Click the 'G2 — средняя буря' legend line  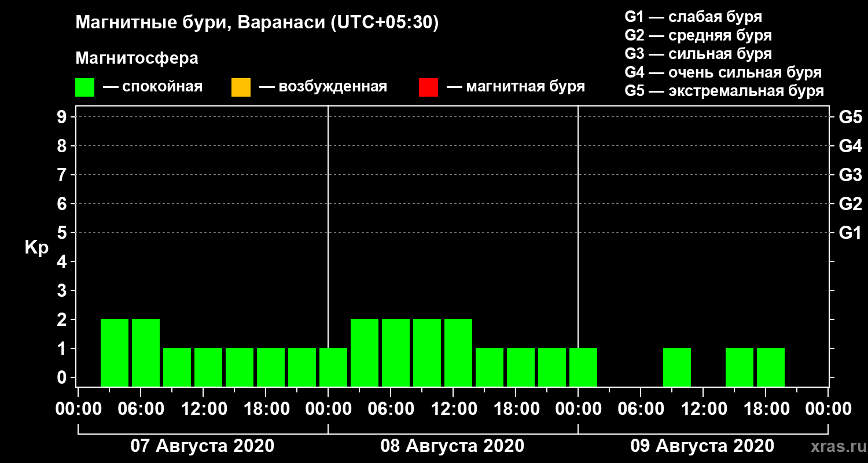pyautogui.click(x=698, y=35)
